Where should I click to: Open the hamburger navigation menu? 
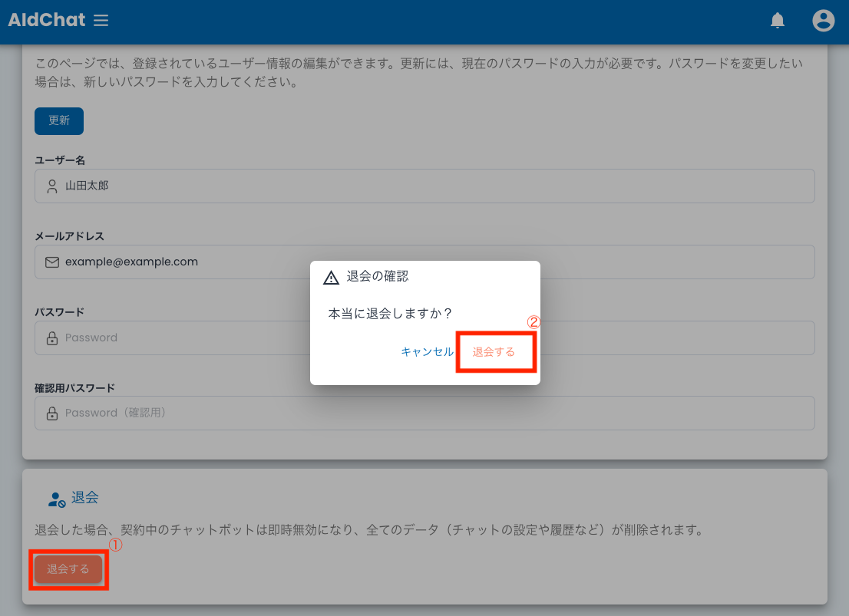click(x=101, y=20)
